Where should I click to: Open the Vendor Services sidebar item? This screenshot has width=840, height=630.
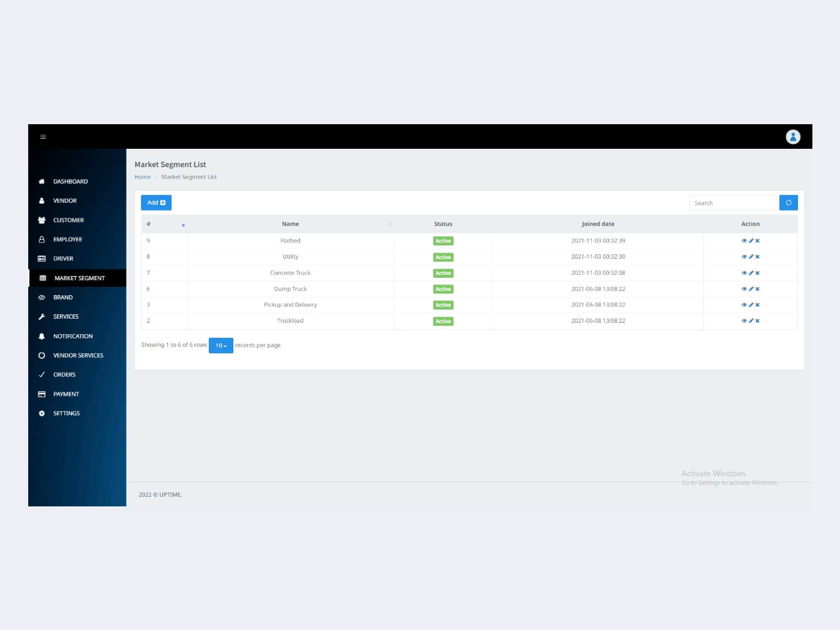[78, 355]
